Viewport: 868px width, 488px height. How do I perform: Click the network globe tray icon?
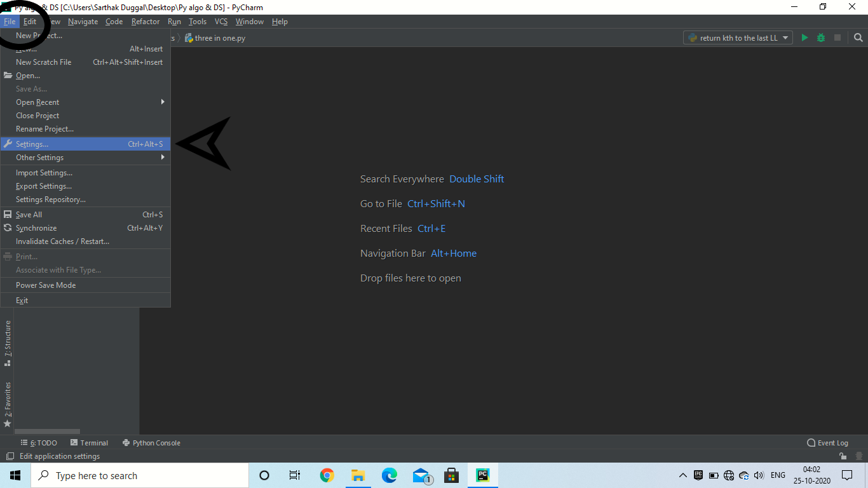pos(729,475)
